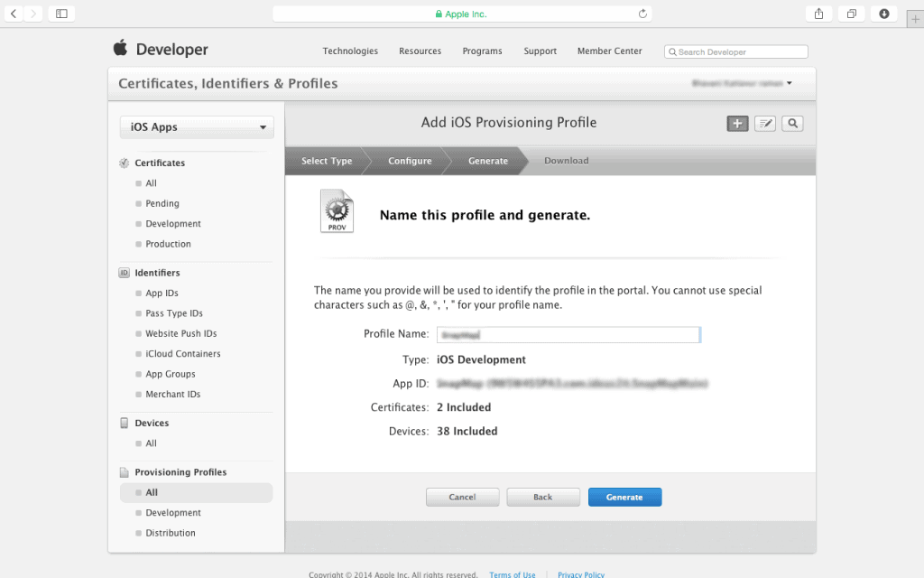Screen dimensions: 924x578
Task: Show all tabs overview button
Action: 852,14
